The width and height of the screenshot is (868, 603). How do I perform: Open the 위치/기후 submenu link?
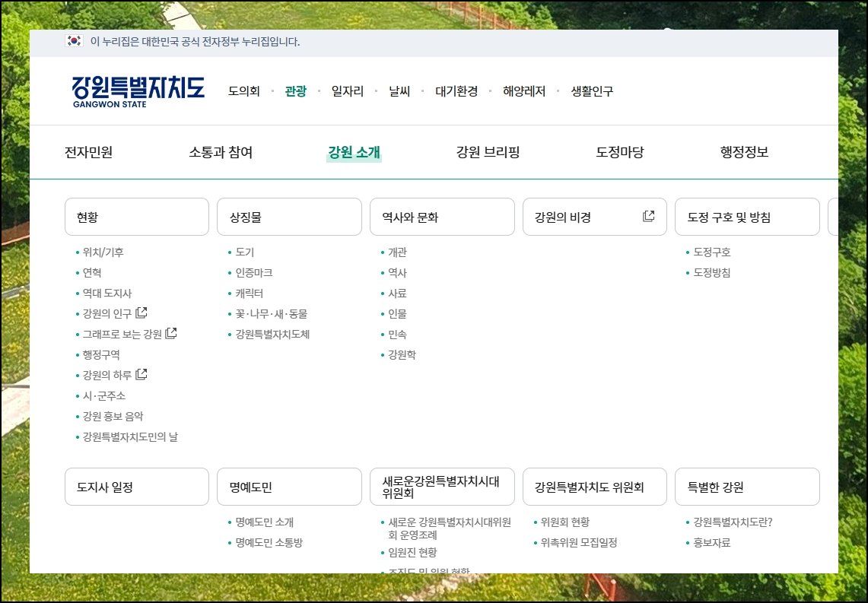coord(103,252)
